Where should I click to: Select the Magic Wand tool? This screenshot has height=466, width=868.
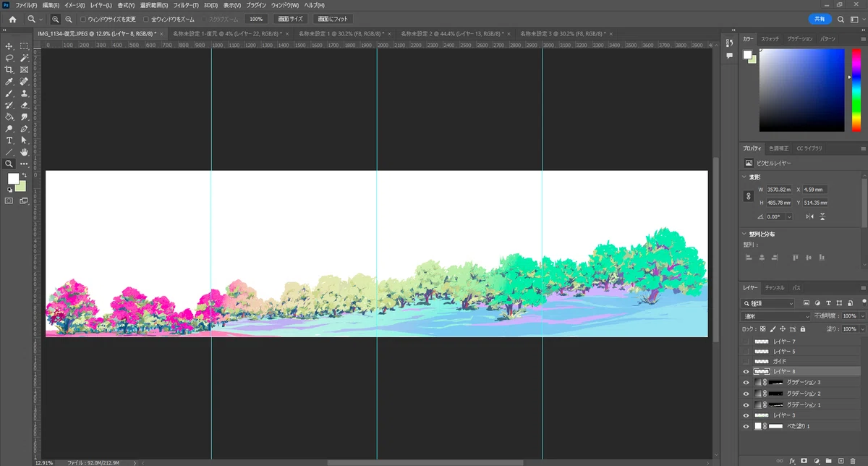[24, 58]
